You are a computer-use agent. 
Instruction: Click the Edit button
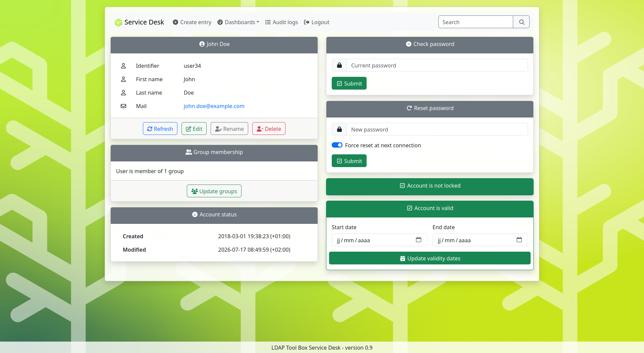[194, 129]
